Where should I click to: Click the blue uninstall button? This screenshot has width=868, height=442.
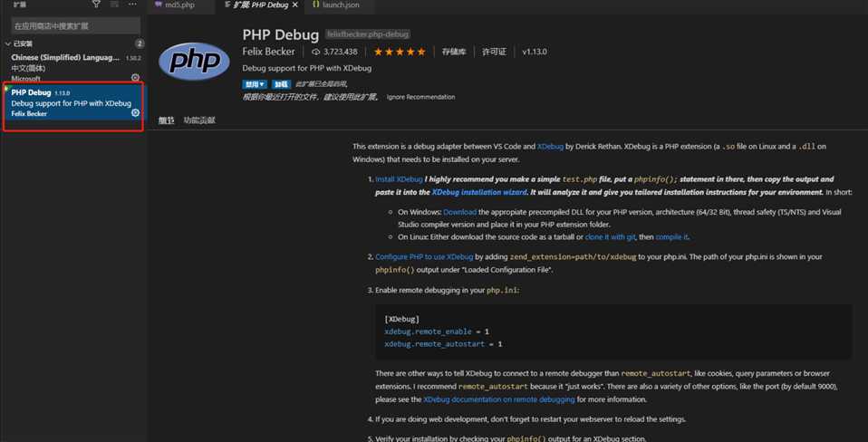click(x=281, y=84)
